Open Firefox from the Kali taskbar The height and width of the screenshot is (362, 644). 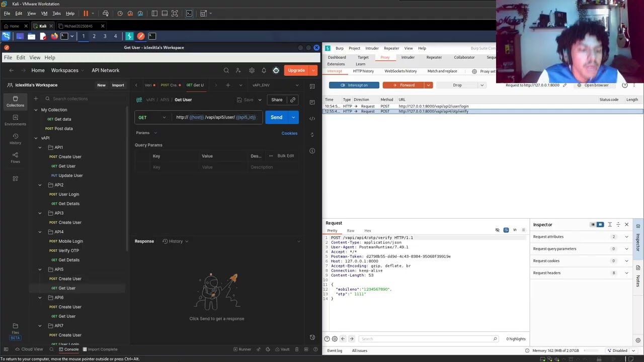click(54, 36)
